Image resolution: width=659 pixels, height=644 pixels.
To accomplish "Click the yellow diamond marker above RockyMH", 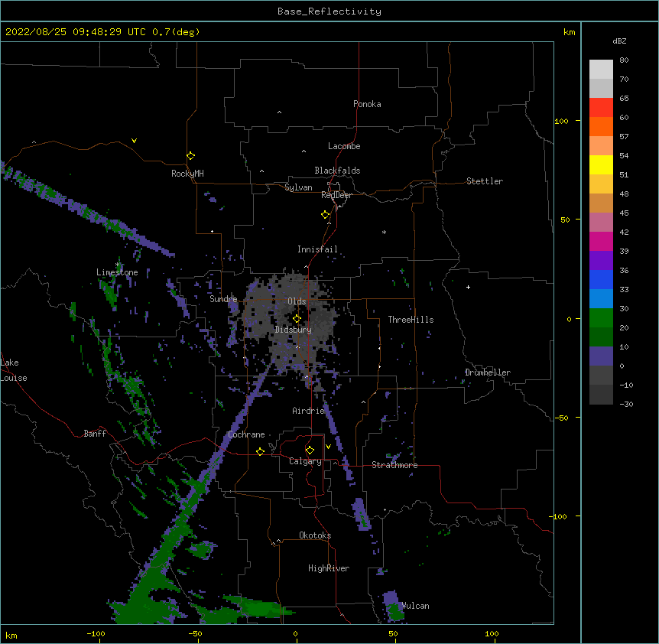I will [x=191, y=156].
